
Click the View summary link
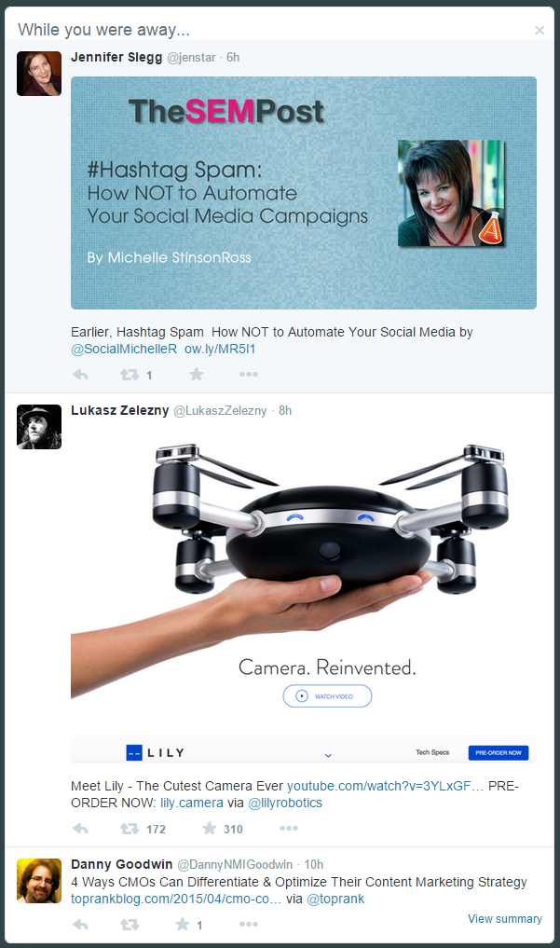[x=504, y=919]
